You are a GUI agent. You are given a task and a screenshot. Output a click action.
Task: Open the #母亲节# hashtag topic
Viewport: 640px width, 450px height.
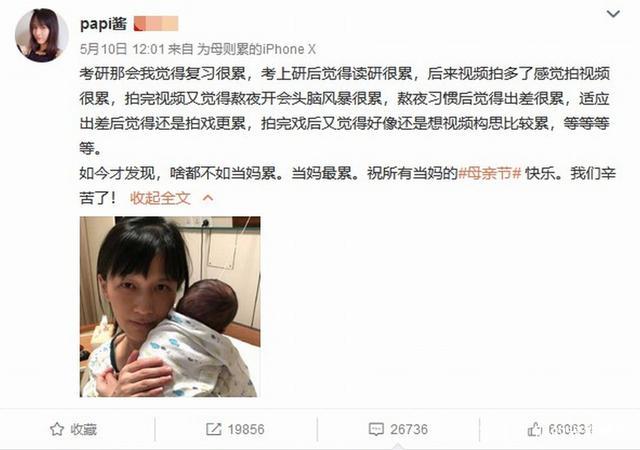(490, 174)
